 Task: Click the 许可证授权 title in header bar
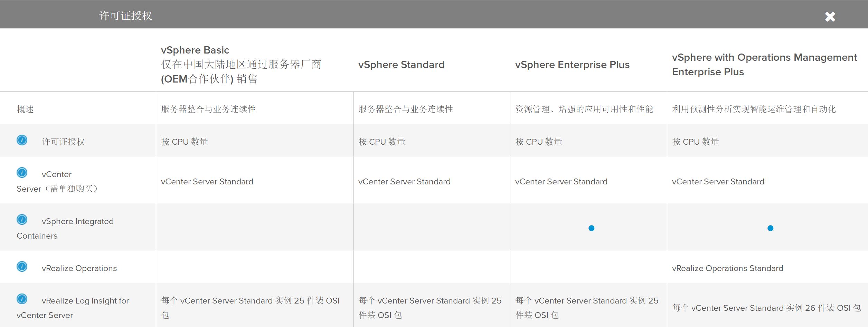click(125, 16)
